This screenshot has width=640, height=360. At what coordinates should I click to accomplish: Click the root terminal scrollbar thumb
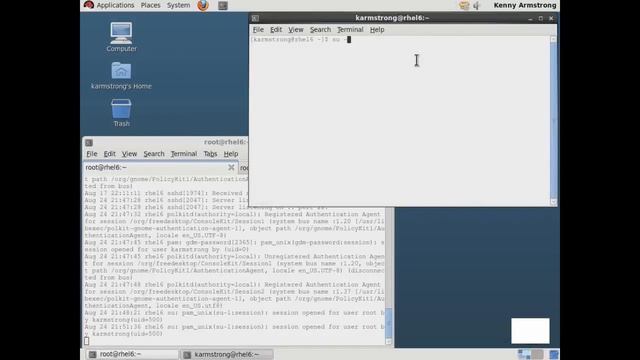[389, 324]
